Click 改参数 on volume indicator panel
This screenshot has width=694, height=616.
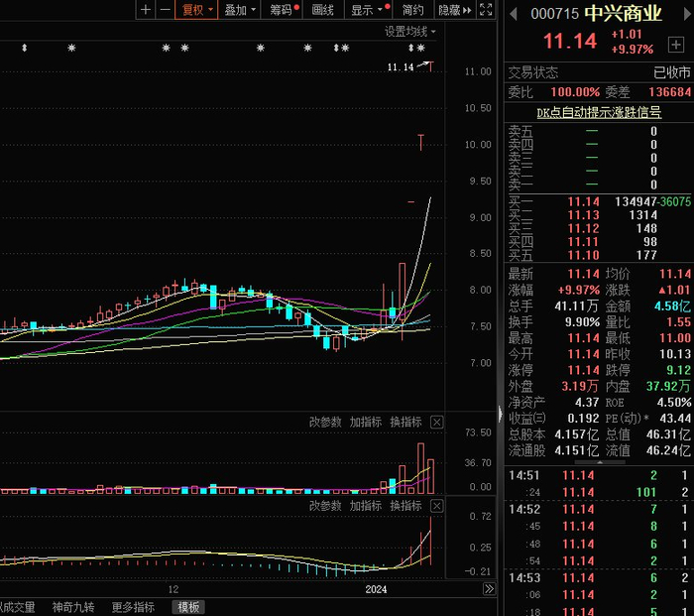pyautogui.click(x=325, y=422)
